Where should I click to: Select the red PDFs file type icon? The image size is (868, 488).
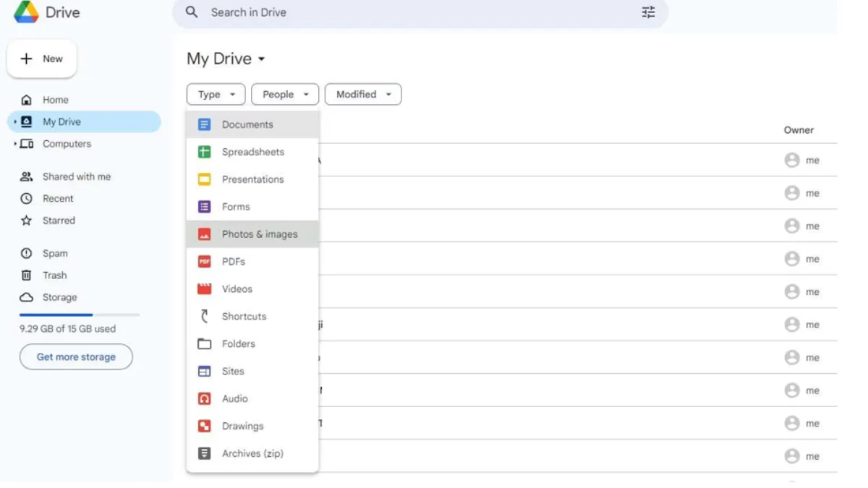pyautogui.click(x=205, y=262)
